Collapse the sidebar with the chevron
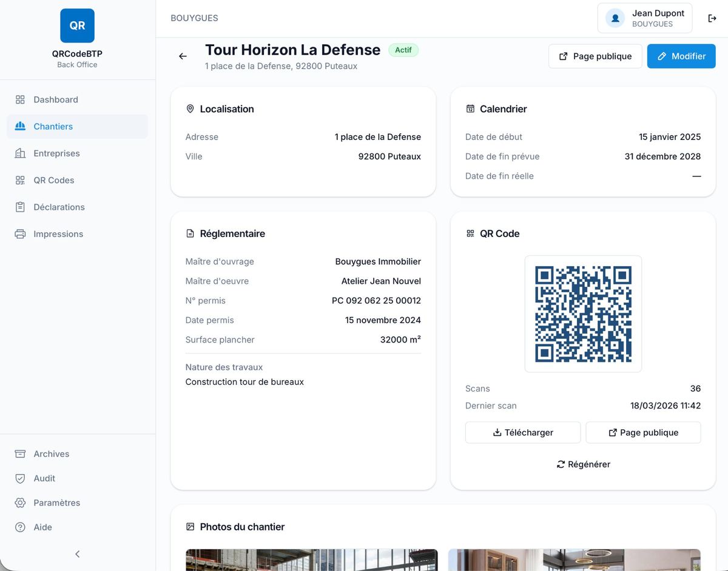Image resolution: width=728 pixels, height=571 pixels. click(77, 553)
